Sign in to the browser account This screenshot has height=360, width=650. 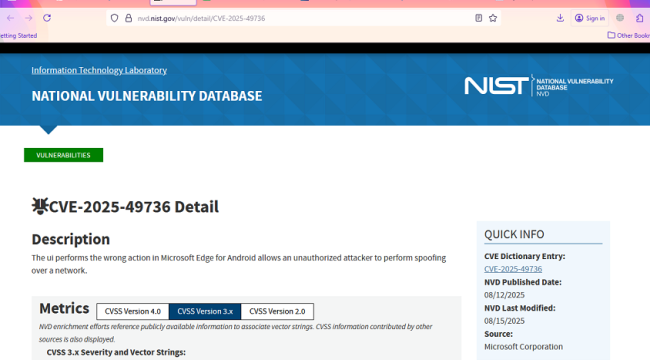coord(590,18)
